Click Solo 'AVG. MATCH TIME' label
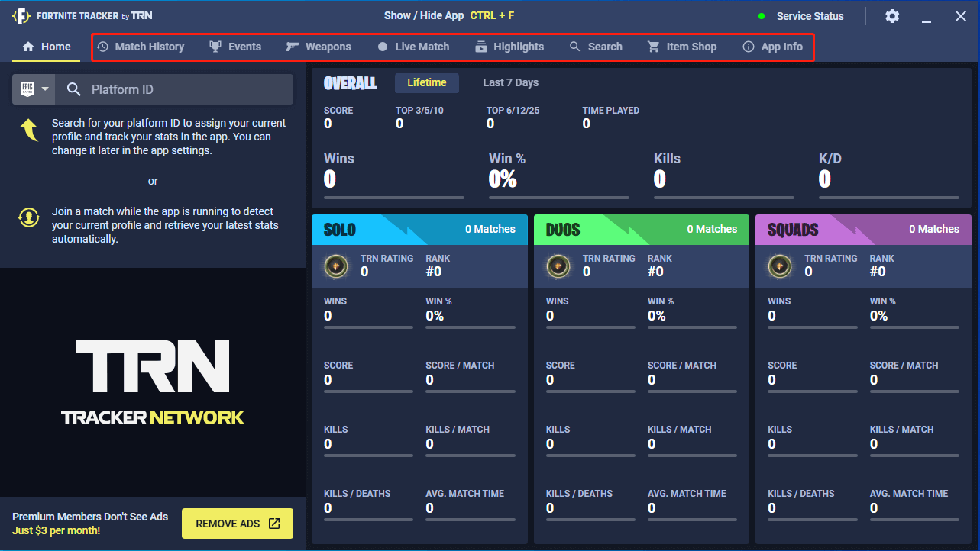The height and width of the screenshot is (551, 980). [x=465, y=494]
